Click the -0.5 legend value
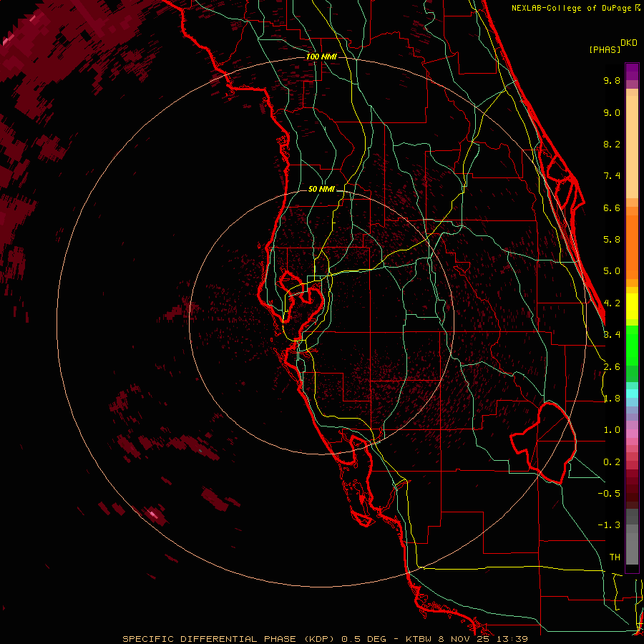 [609, 494]
